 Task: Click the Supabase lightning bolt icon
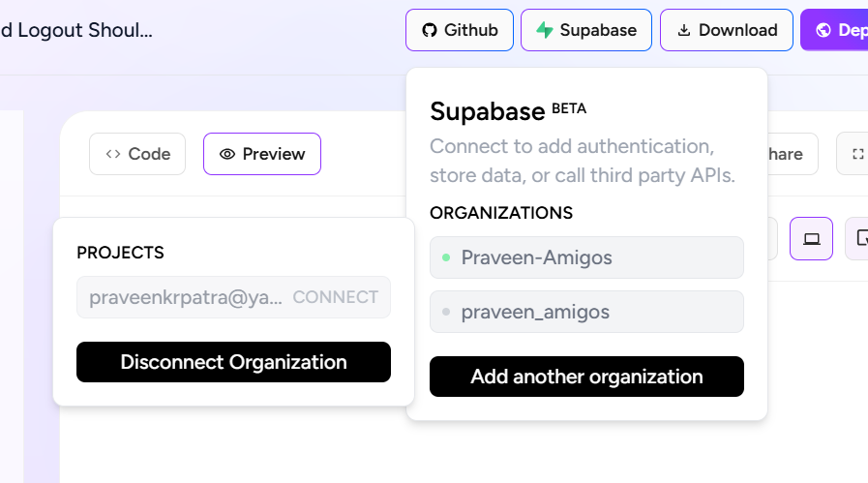tap(545, 30)
